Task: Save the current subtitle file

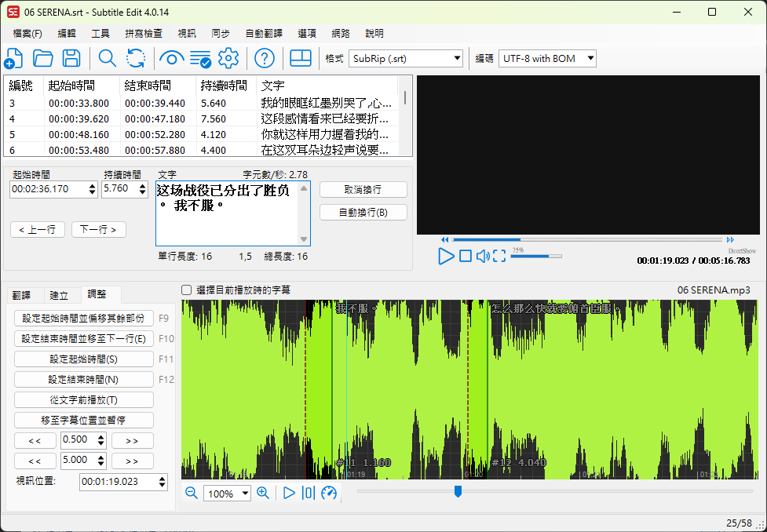Action: point(71,58)
